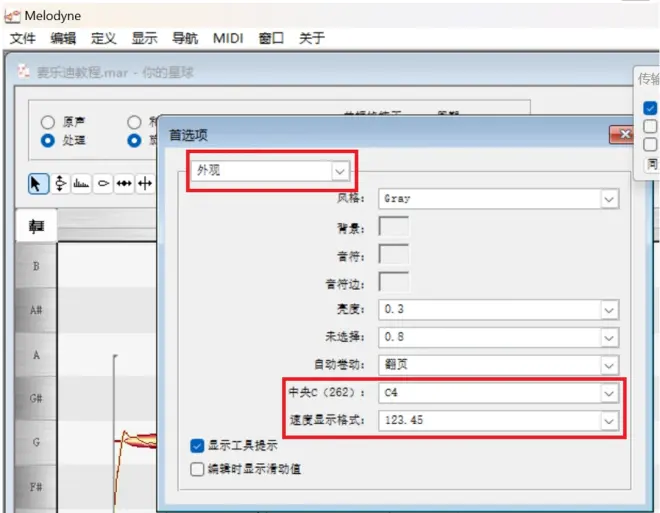This screenshot has height=513, width=660.
Task: Click the G piano key label
Action: click(36, 442)
